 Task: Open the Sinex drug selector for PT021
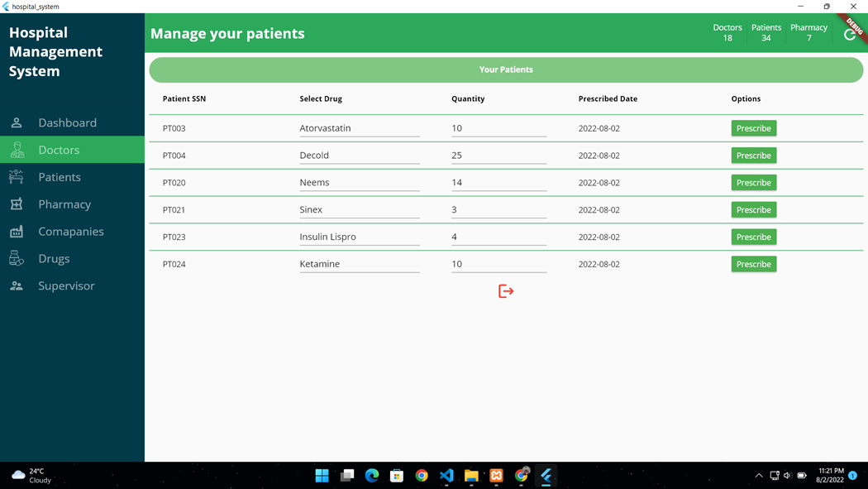tap(359, 209)
